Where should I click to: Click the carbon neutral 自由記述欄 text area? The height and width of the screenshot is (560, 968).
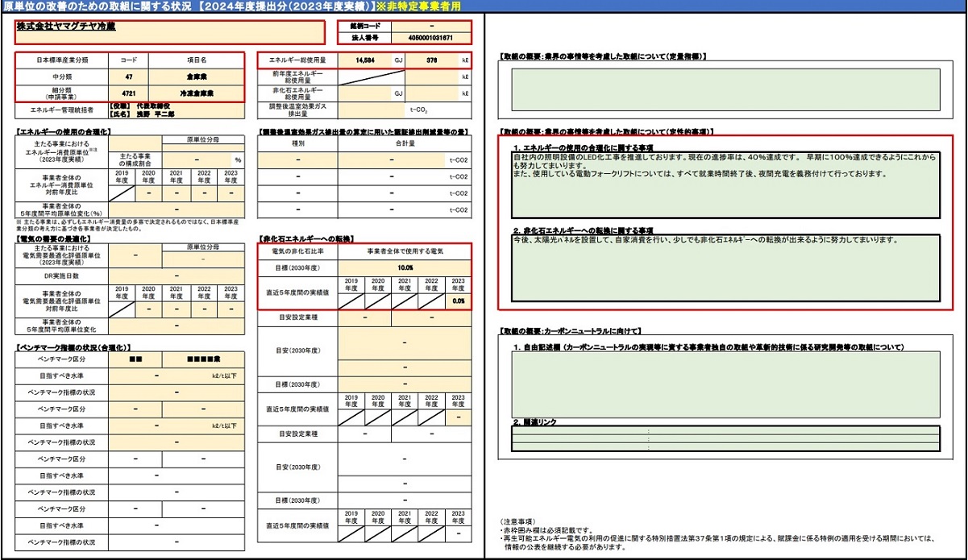[725, 384]
